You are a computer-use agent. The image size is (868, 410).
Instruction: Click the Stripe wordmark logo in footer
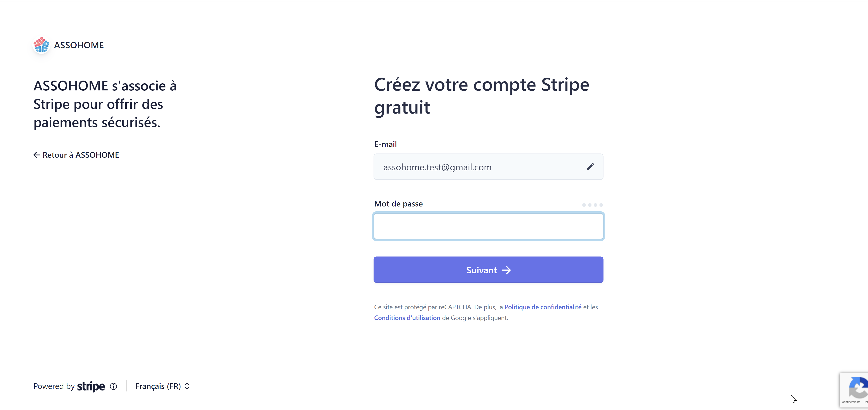click(x=91, y=386)
